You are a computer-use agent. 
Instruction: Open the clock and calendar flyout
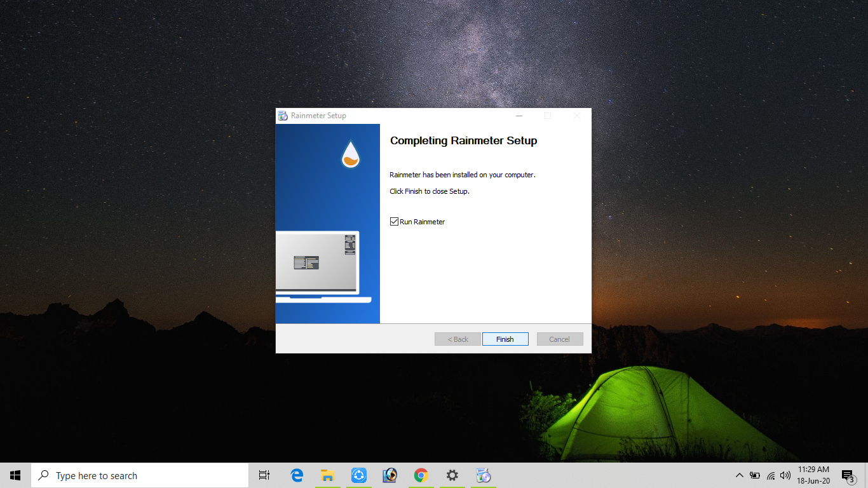pos(813,475)
